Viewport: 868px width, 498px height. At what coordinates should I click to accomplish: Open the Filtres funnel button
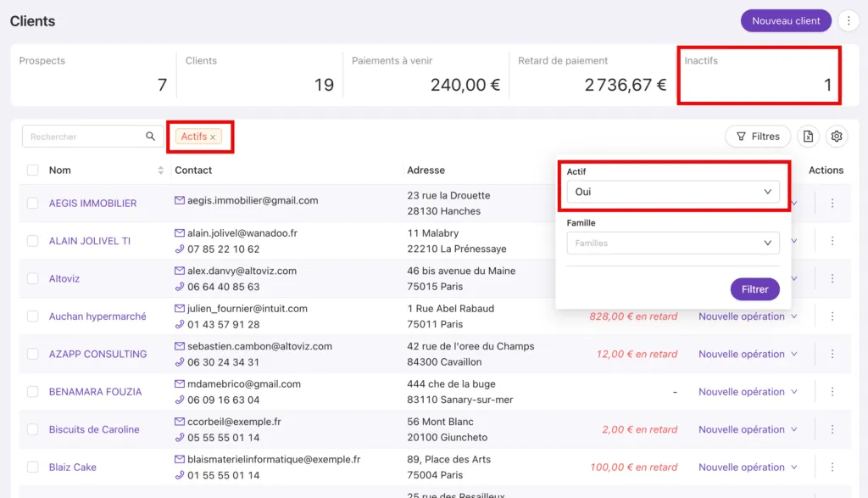758,137
